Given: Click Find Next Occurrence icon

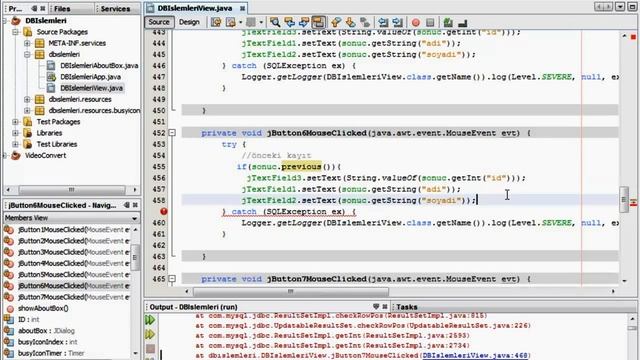Looking at the screenshot, I should (x=304, y=22).
